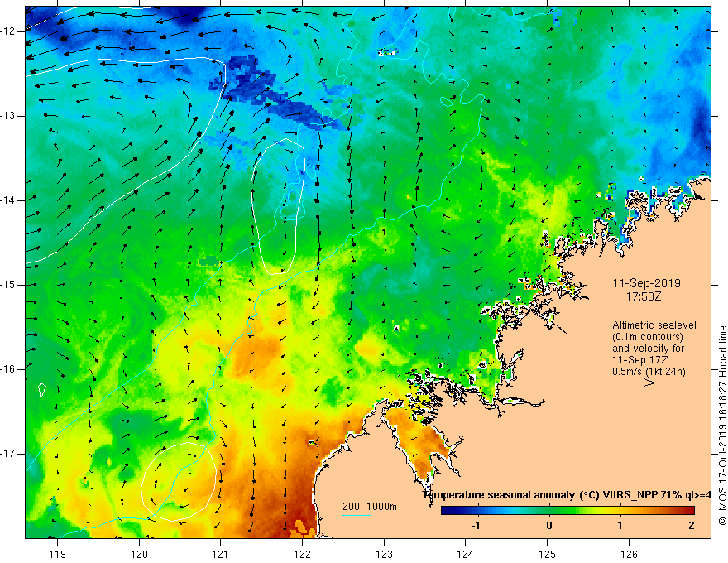Click the colorbar tick label -1
The width and height of the screenshot is (728, 563).
coord(476,526)
